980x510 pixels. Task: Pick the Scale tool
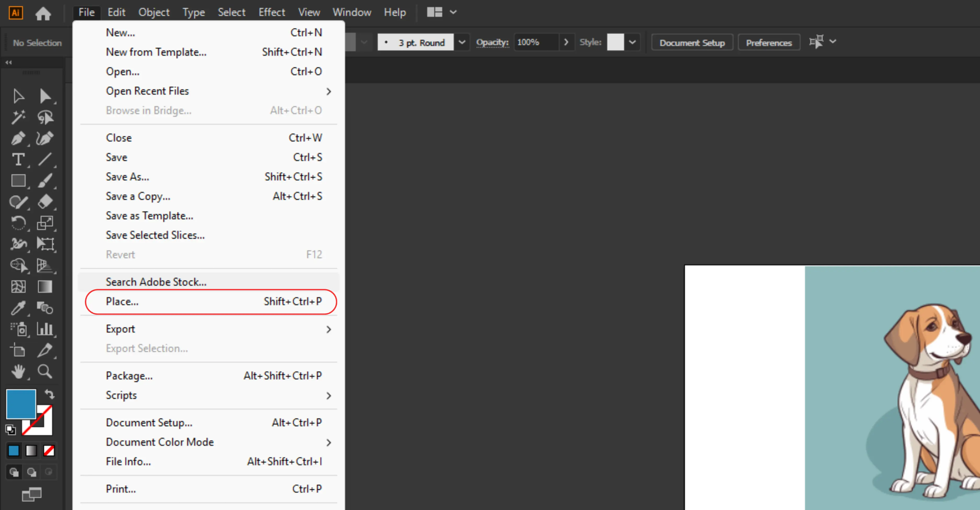tap(45, 223)
